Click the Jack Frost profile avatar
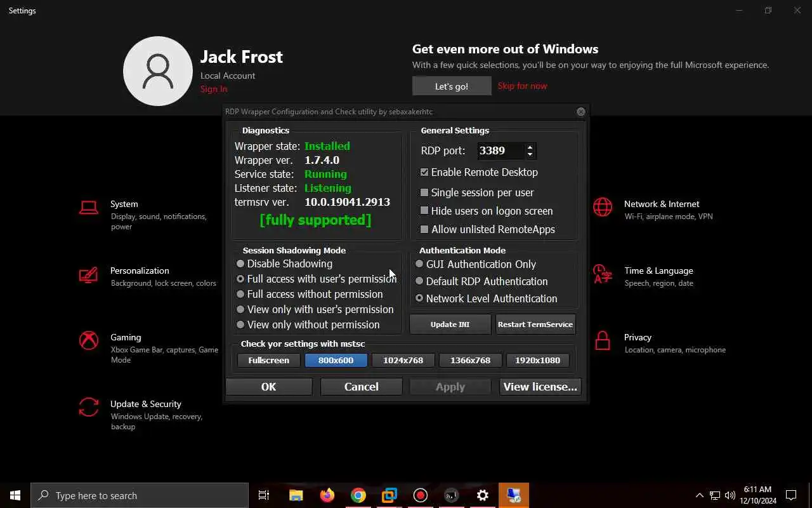812x508 pixels. click(158, 71)
